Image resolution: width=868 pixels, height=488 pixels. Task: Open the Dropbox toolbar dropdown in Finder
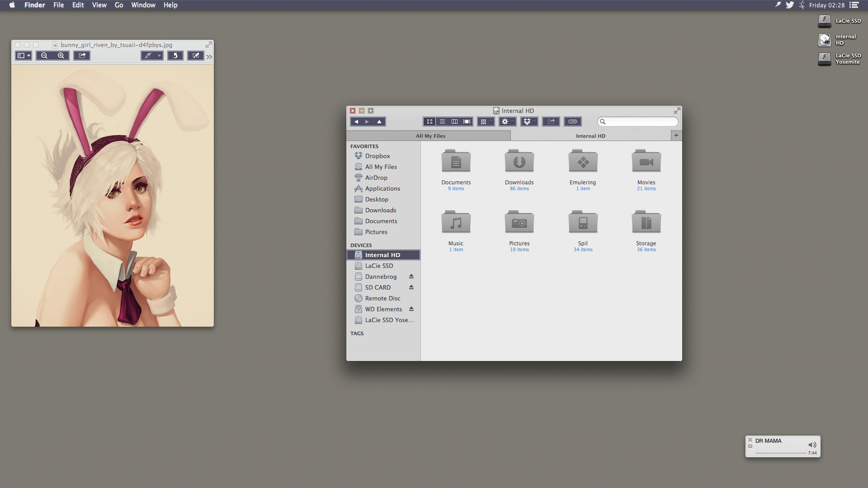click(x=529, y=122)
